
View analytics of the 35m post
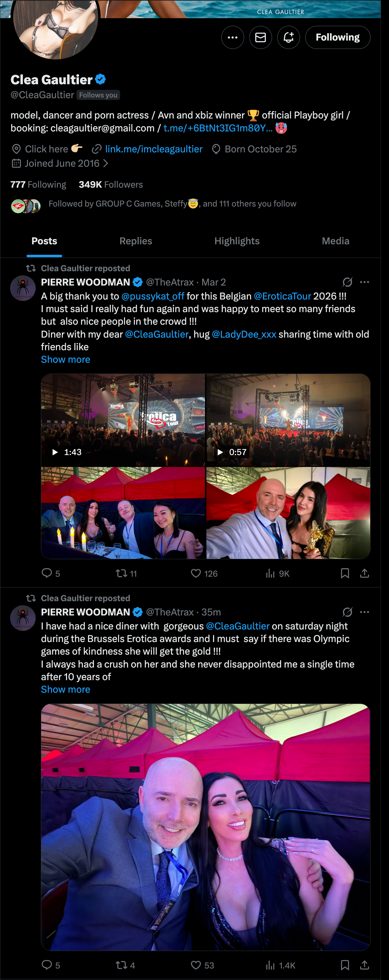click(281, 965)
